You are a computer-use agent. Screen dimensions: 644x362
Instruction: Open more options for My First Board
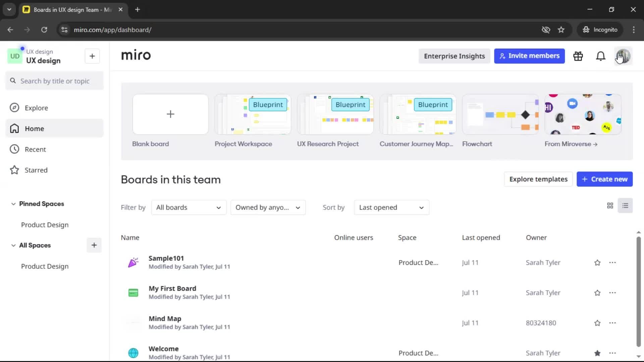click(x=612, y=293)
